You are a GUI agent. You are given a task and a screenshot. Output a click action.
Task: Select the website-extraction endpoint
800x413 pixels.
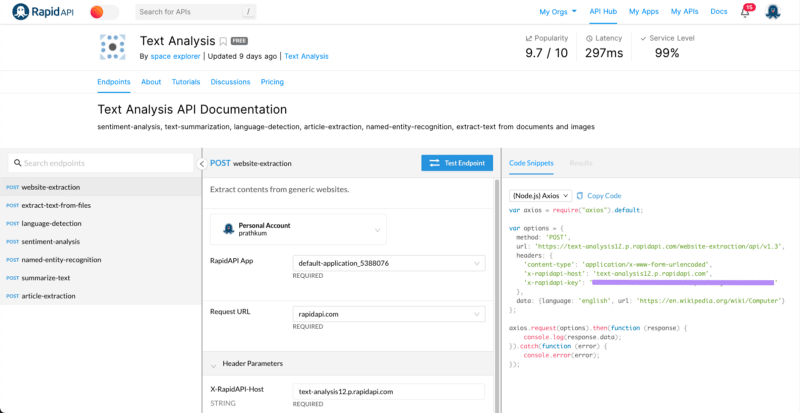101,187
